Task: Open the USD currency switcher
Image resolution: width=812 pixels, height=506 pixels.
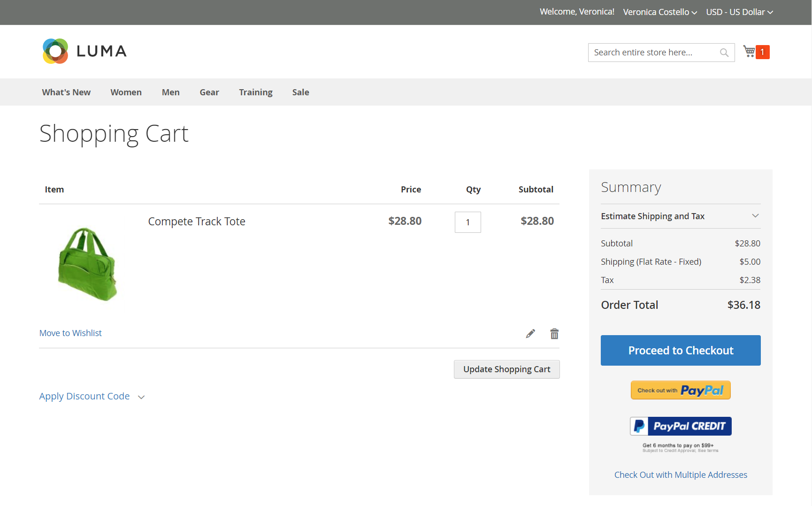Action: pos(739,12)
